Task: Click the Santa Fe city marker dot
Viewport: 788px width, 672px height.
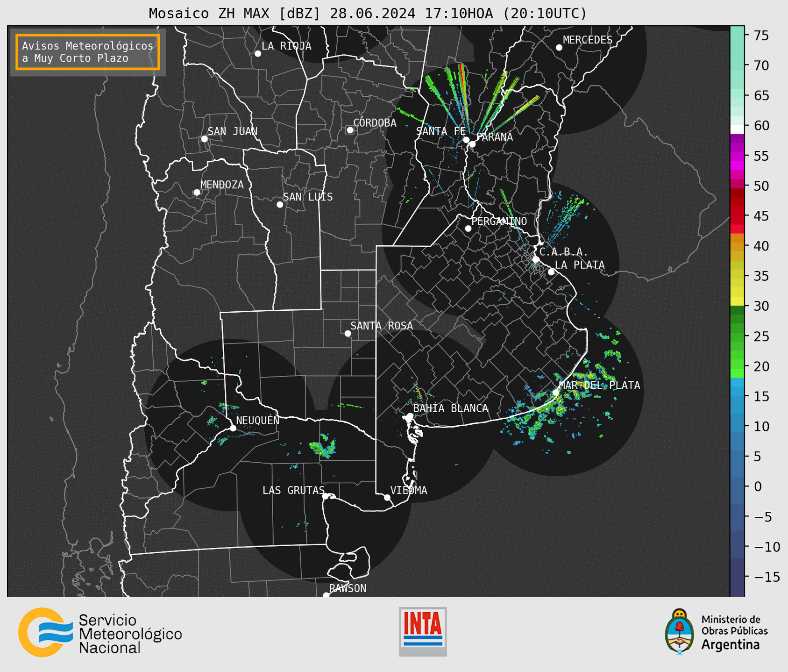Action: point(466,140)
